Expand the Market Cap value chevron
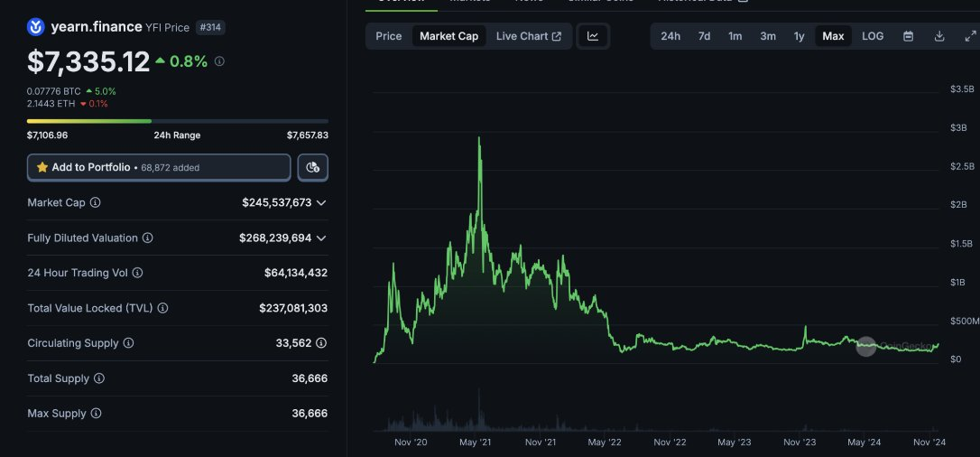 point(321,203)
